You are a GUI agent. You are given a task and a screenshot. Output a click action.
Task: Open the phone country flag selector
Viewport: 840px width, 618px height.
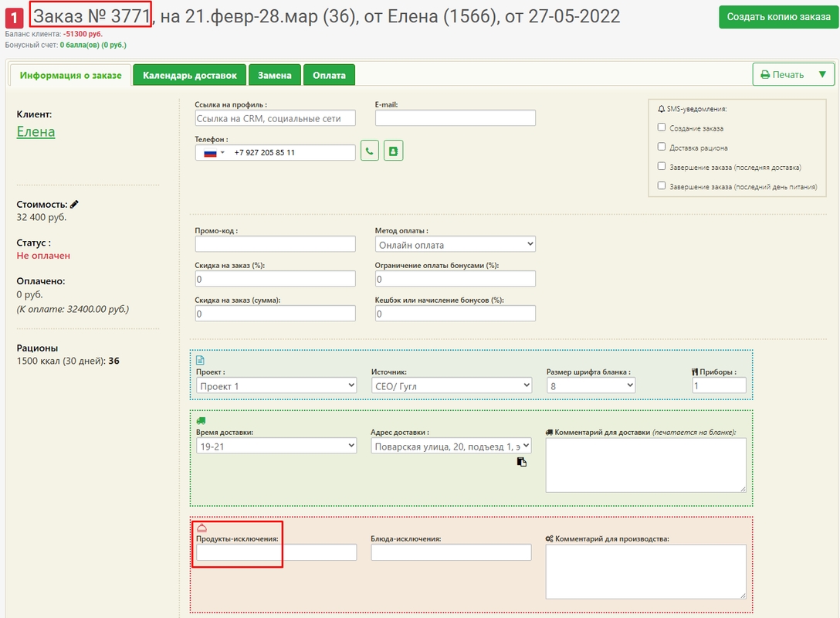[214, 153]
